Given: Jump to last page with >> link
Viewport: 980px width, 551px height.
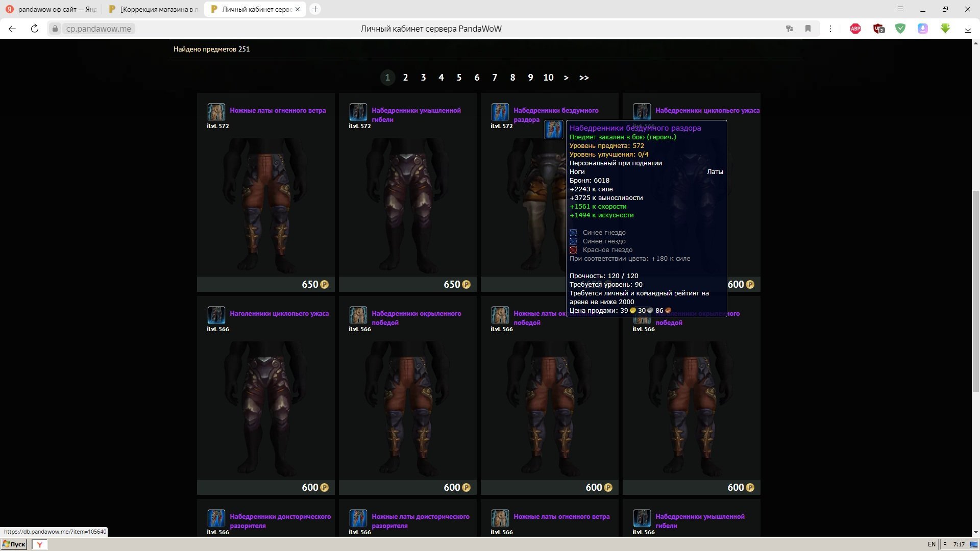Looking at the screenshot, I should point(584,78).
